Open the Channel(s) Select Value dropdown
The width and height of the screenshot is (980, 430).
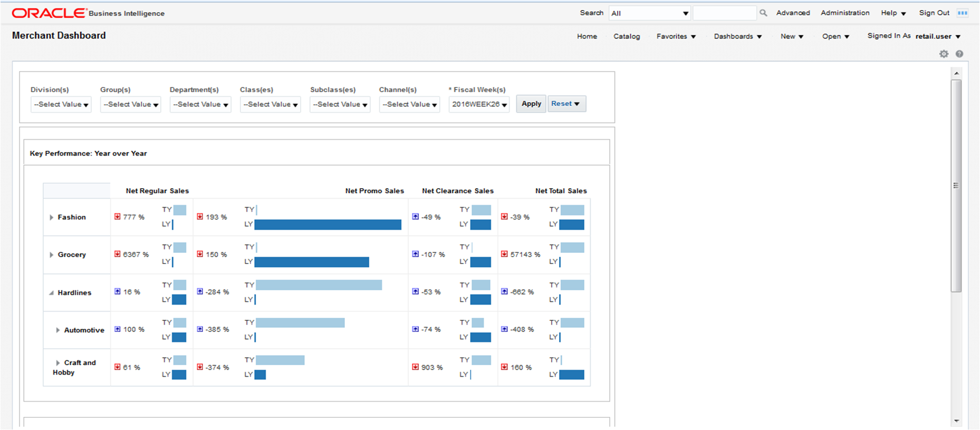tap(409, 104)
